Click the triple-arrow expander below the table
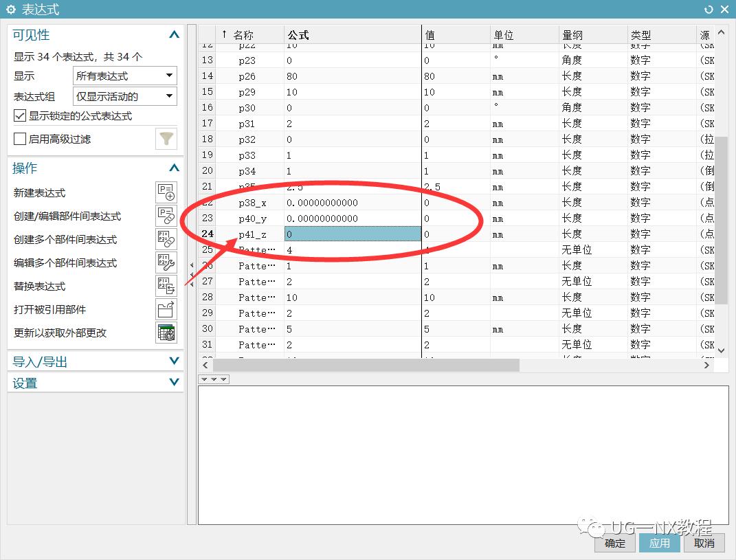 [214, 379]
